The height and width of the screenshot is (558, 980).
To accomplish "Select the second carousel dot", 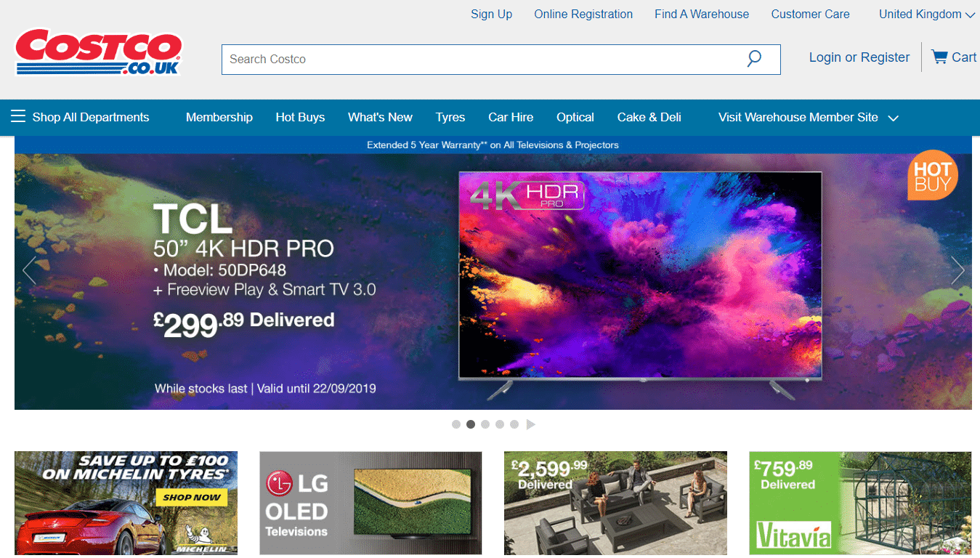I will click(x=471, y=424).
